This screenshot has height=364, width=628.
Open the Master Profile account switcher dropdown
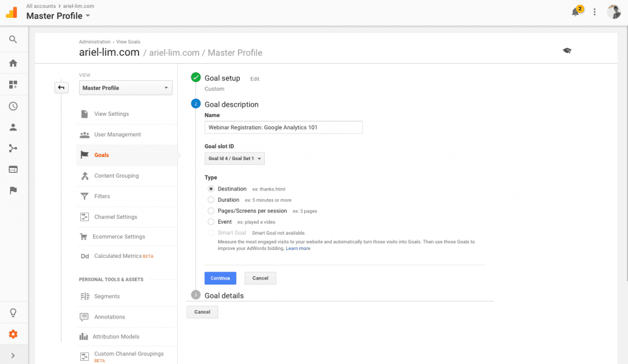58,16
